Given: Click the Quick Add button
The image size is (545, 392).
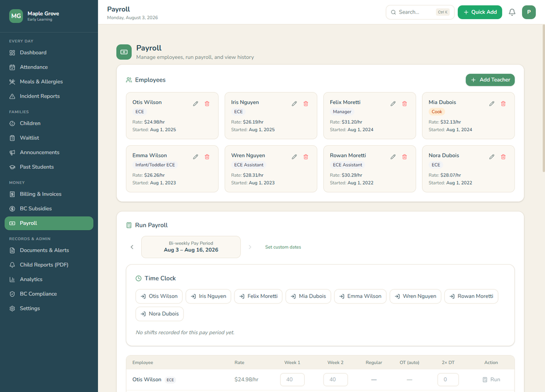Looking at the screenshot, I should [480, 12].
